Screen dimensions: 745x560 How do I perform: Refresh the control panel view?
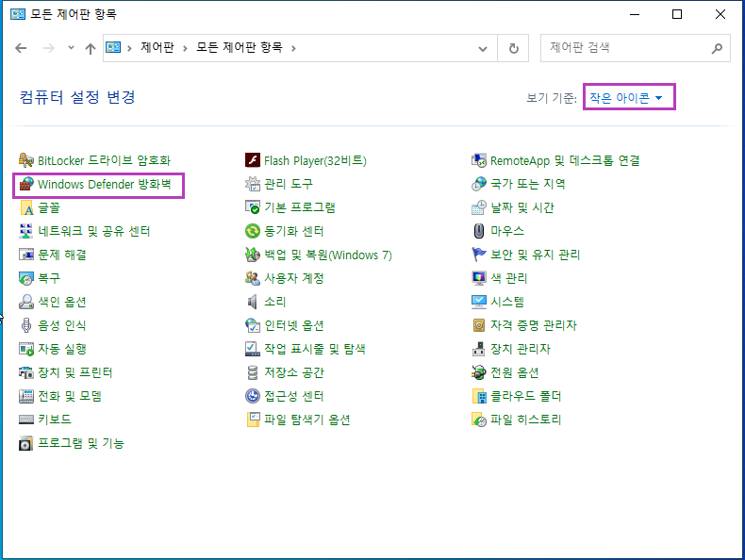(x=514, y=48)
